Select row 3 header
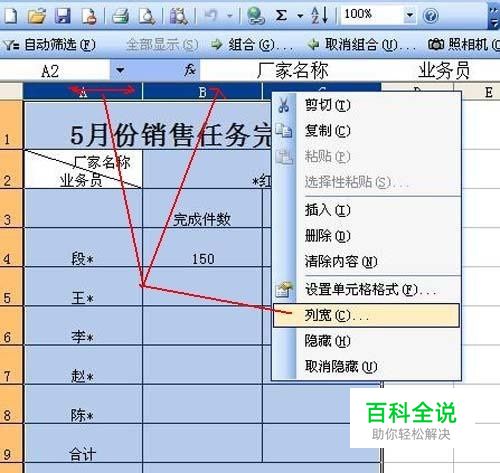Screen dimensions: 500x473 coord(11,209)
